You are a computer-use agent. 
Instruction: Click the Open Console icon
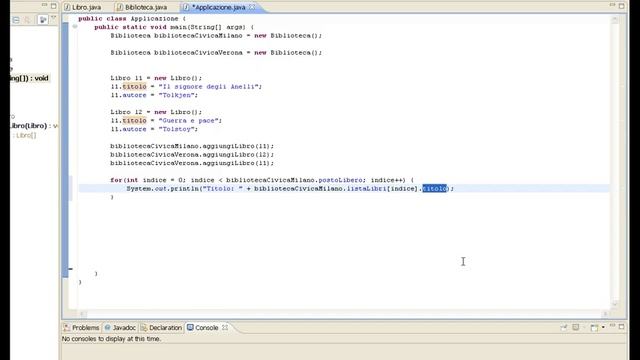594,327
